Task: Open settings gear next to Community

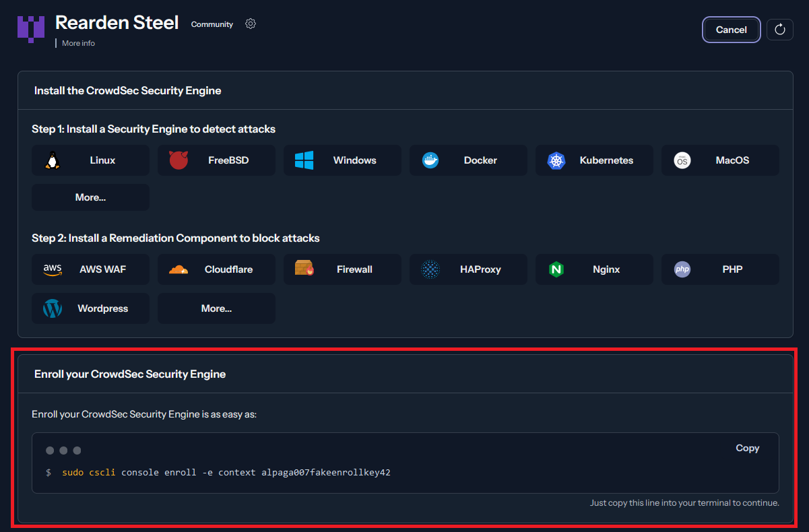Action: coord(251,24)
